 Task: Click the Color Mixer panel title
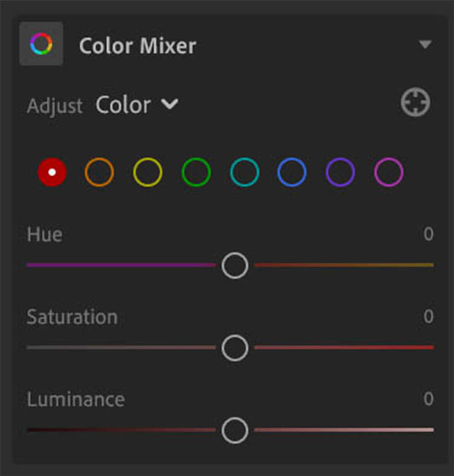[x=137, y=46]
